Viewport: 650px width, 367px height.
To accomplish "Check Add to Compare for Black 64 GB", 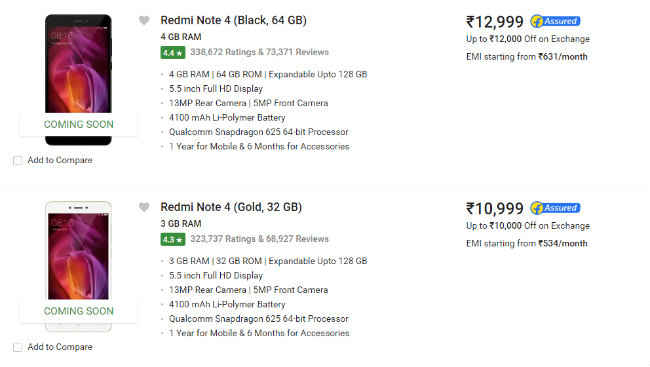I will tap(17, 160).
